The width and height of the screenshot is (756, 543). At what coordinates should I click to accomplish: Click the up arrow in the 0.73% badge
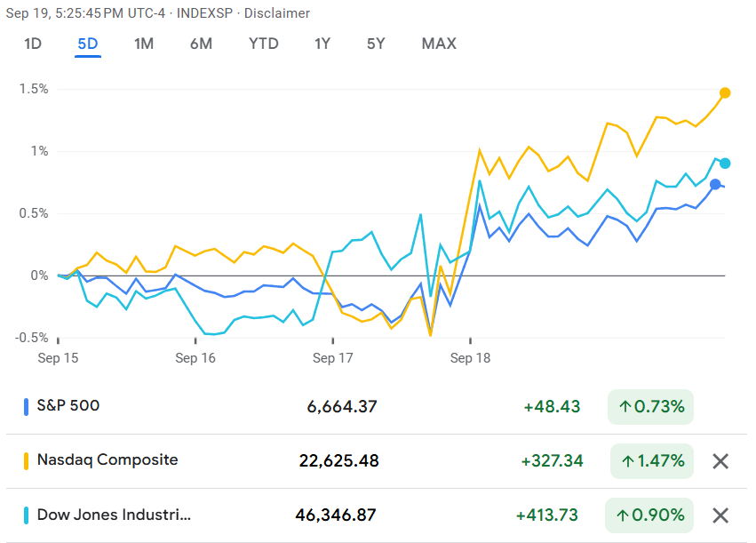(x=625, y=407)
